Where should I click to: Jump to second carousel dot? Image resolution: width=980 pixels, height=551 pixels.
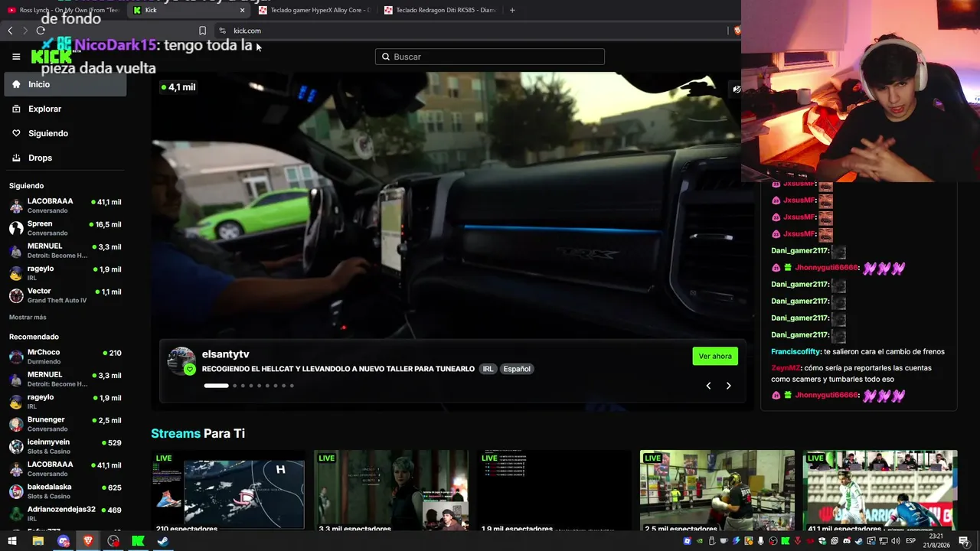[x=234, y=386]
